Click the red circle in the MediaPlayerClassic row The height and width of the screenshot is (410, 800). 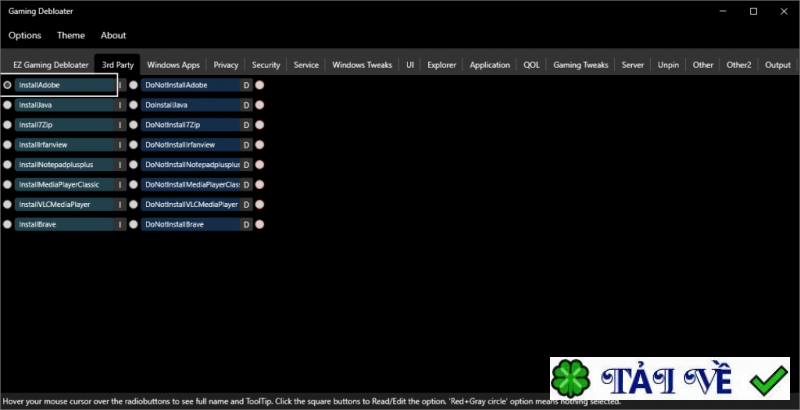(260, 185)
